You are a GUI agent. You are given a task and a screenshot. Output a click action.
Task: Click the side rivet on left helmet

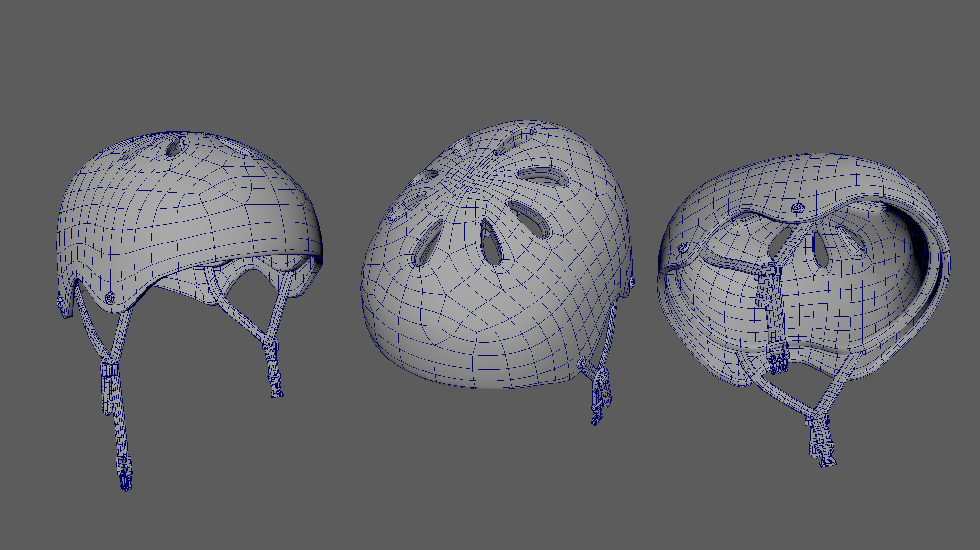(110, 298)
